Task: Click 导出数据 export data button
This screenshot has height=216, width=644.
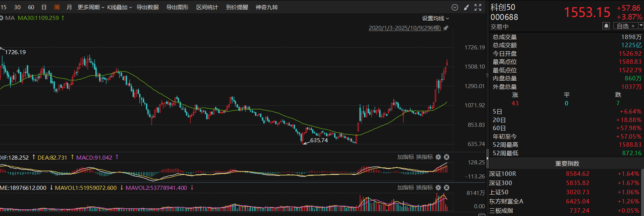Action: tap(148, 7)
